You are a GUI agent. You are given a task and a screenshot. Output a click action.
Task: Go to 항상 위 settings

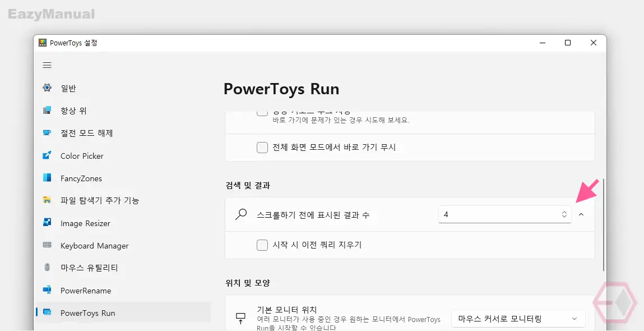123,111
